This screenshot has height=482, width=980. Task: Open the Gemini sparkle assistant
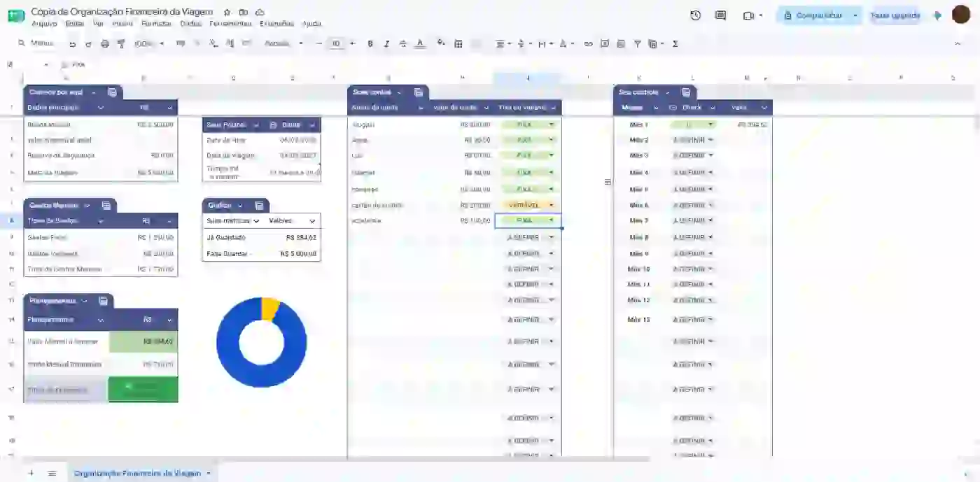click(938, 15)
